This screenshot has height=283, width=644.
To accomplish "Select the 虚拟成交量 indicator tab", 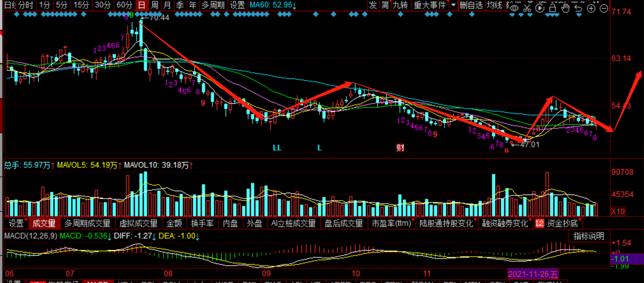I will click(138, 223).
